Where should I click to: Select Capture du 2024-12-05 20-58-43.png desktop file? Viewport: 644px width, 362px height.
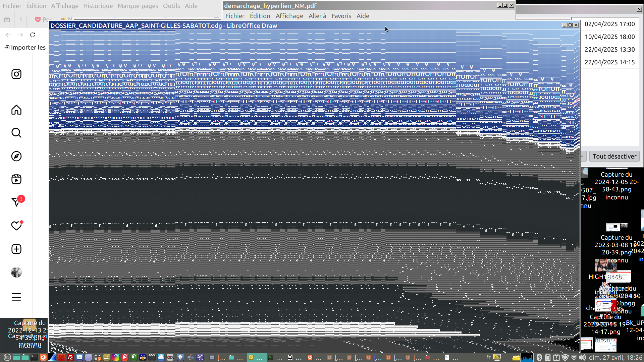point(616,185)
